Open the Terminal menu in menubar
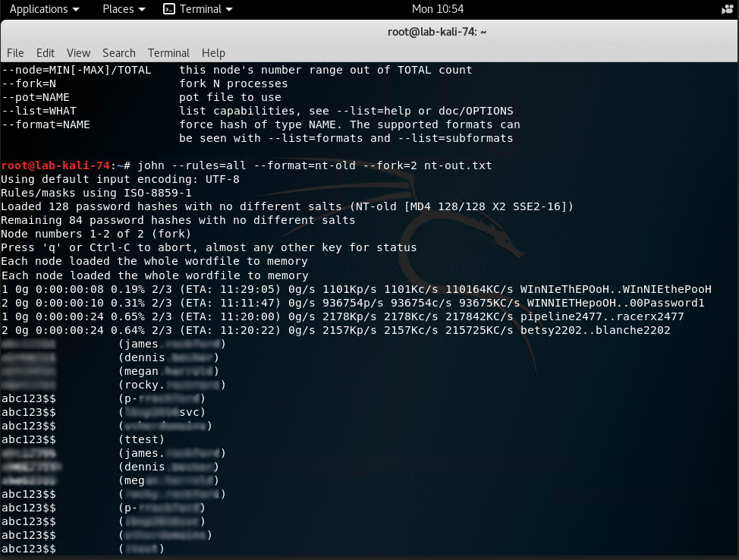739x560 pixels. [168, 53]
